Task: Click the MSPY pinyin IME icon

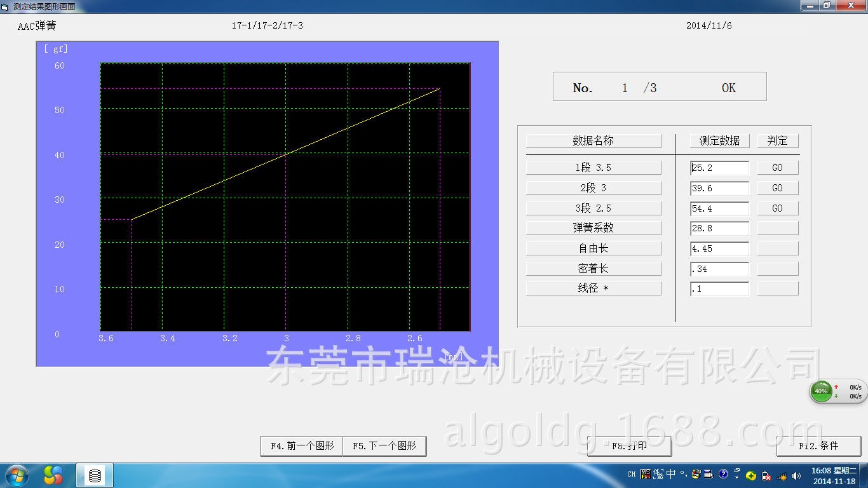Action: [x=646, y=474]
